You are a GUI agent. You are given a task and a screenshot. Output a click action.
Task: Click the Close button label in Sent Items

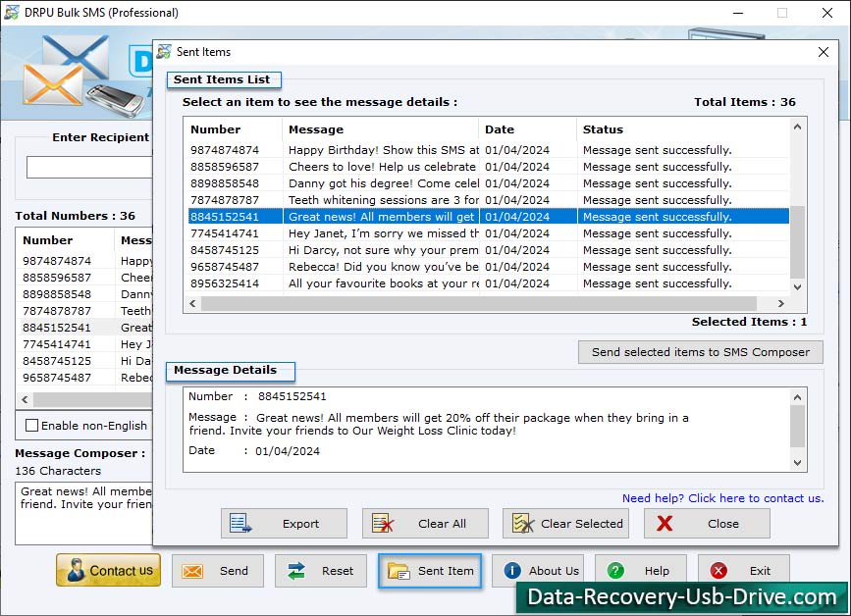(723, 524)
